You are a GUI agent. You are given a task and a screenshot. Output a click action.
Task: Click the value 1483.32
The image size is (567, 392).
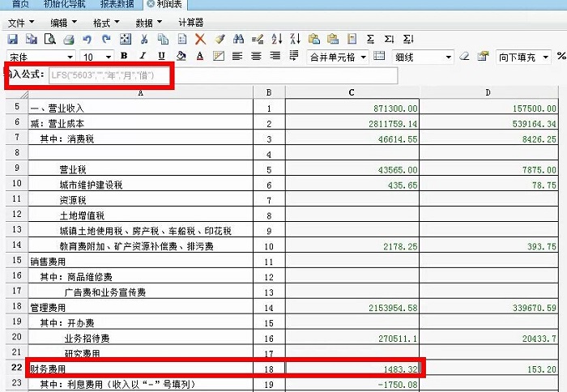coord(400,369)
